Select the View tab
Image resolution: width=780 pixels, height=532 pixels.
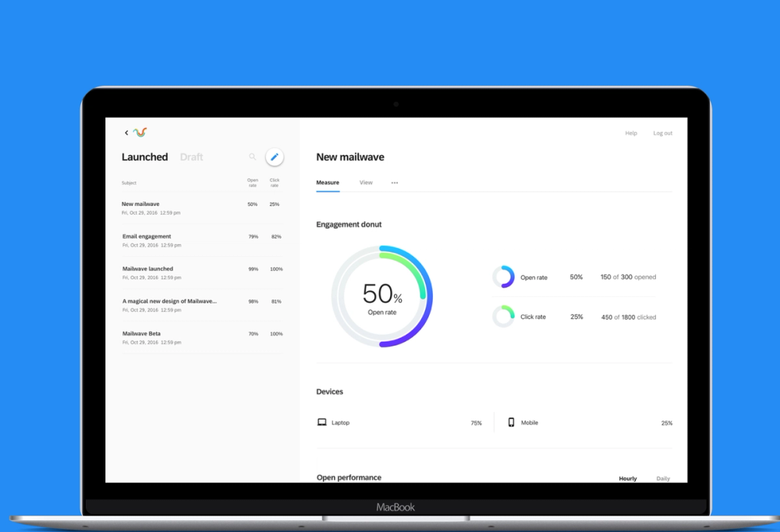[x=366, y=183]
